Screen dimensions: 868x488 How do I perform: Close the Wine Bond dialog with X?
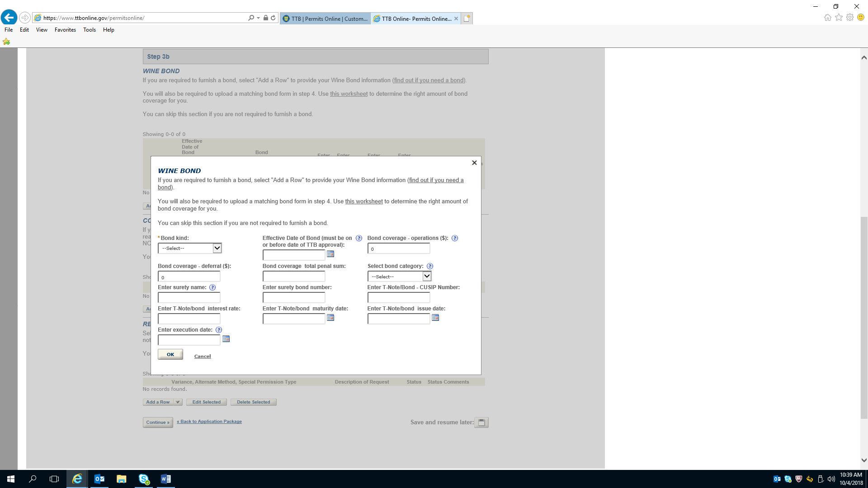474,163
